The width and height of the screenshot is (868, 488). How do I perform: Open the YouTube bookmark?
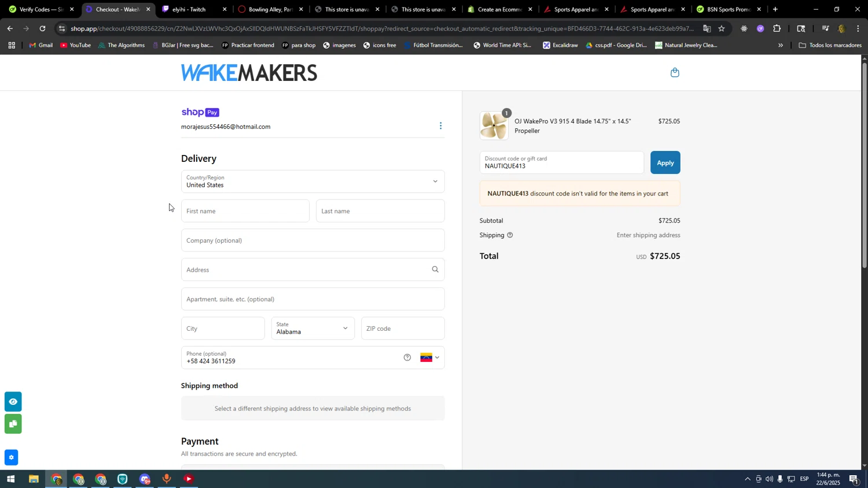75,45
